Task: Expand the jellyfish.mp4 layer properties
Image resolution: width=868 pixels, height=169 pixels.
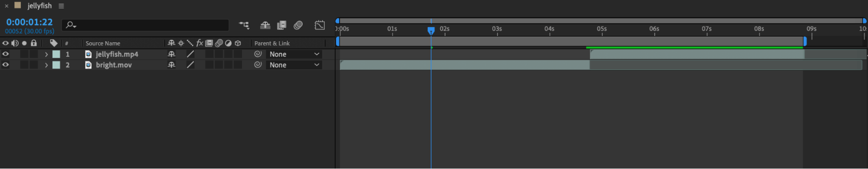Action: [x=46, y=54]
